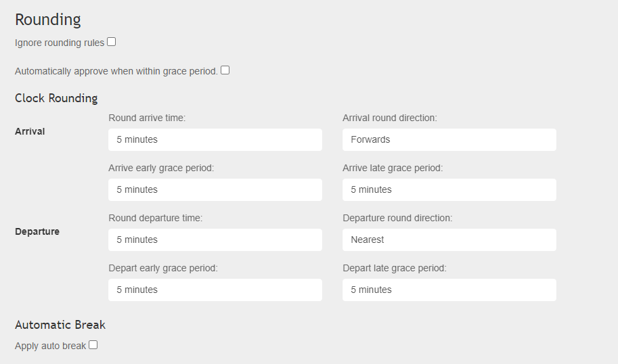Change the Departure round direction from Nearest

pos(449,240)
